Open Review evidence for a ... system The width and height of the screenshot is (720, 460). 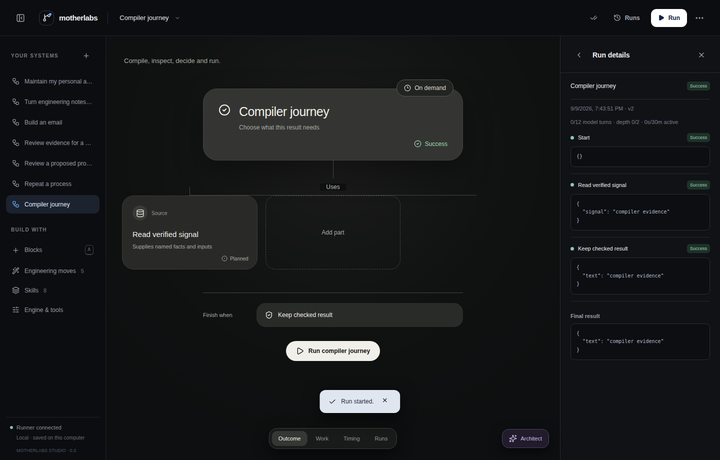[x=53, y=143]
